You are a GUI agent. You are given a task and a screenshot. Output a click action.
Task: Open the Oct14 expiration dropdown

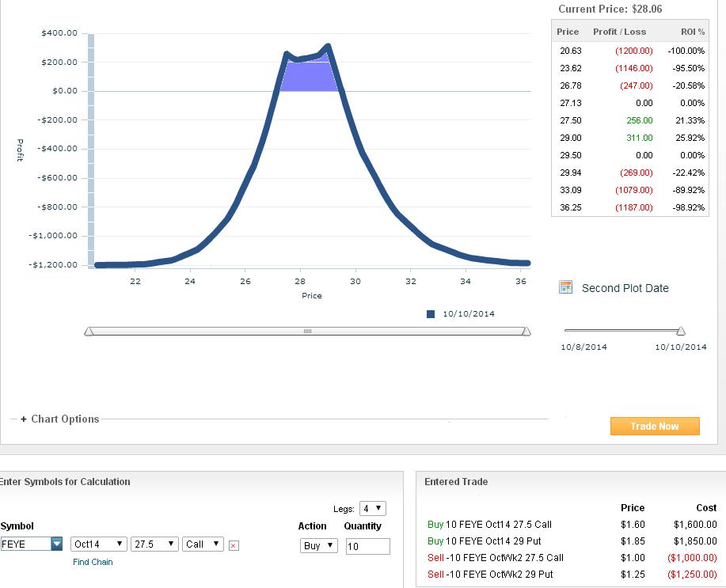click(x=98, y=544)
